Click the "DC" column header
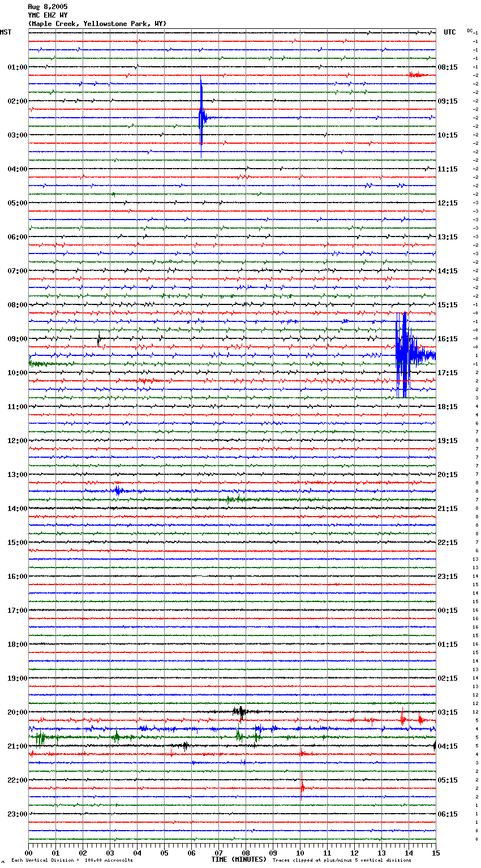Viewport: 481px width, 868px height. [470, 30]
